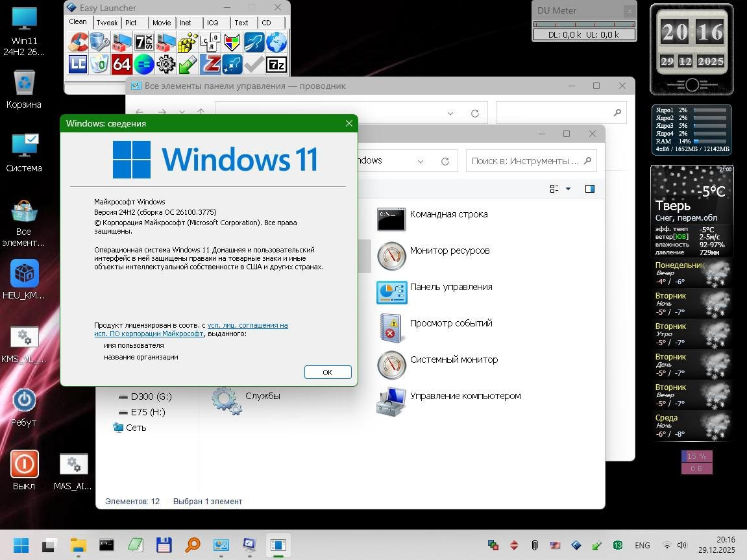The height and width of the screenshot is (560, 747).
Task: Expand address dropdown in control panel window
Action: (x=450, y=114)
